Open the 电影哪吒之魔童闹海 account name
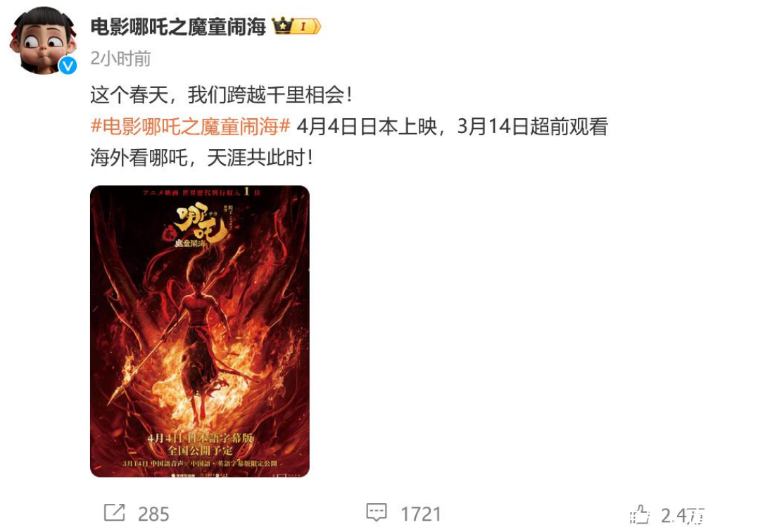Image resolution: width=758 pixels, height=532 pixels. tap(178, 27)
